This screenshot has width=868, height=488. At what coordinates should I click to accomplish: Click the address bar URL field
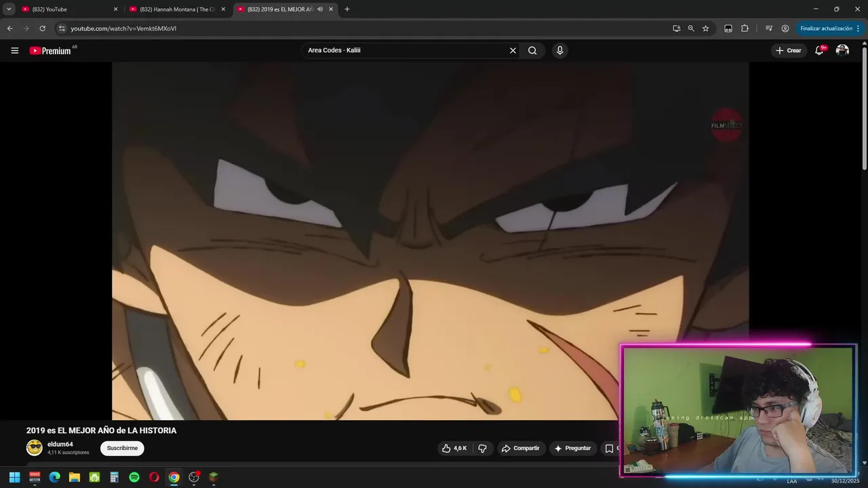(x=366, y=28)
